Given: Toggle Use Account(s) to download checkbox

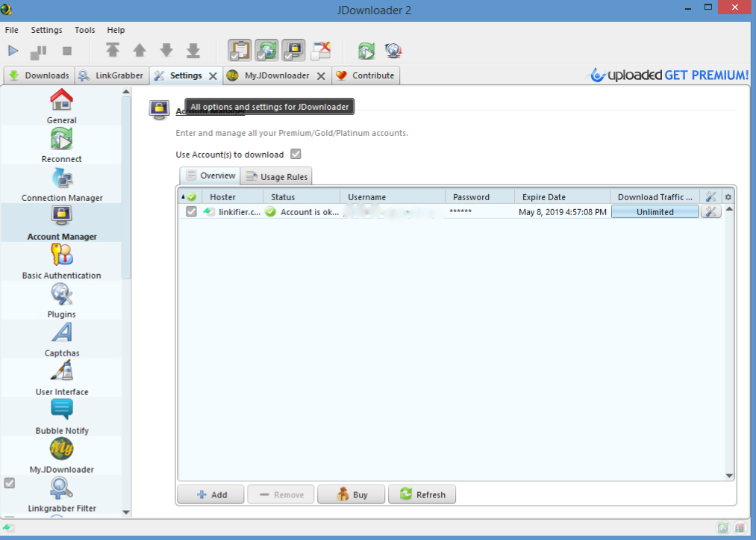Looking at the screenshot, I should 296,154.
